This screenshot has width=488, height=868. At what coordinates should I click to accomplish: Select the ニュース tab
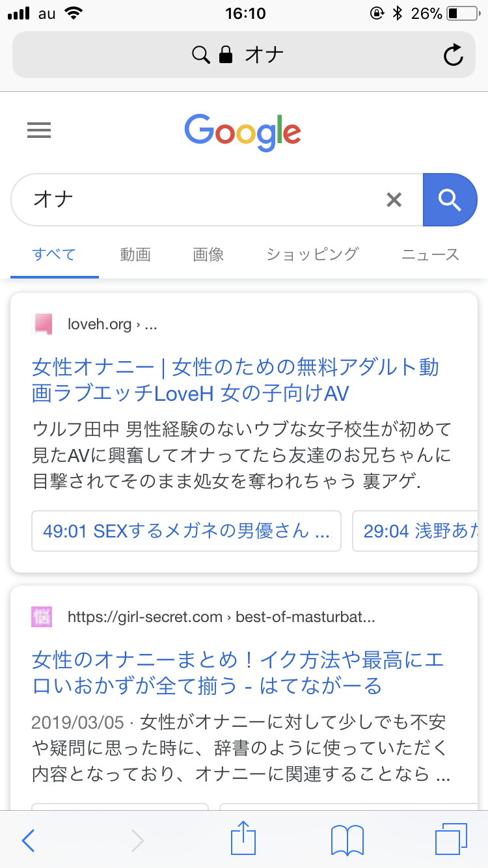430,254
